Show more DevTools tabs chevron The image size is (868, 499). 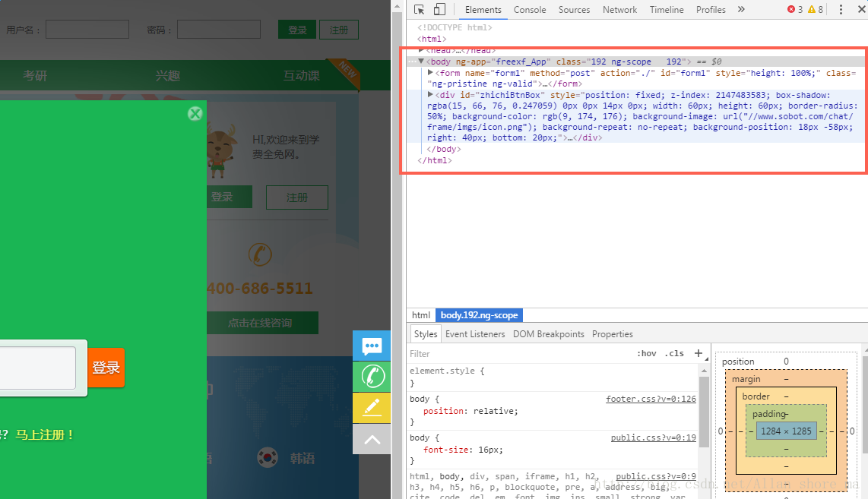click(741, 9)
